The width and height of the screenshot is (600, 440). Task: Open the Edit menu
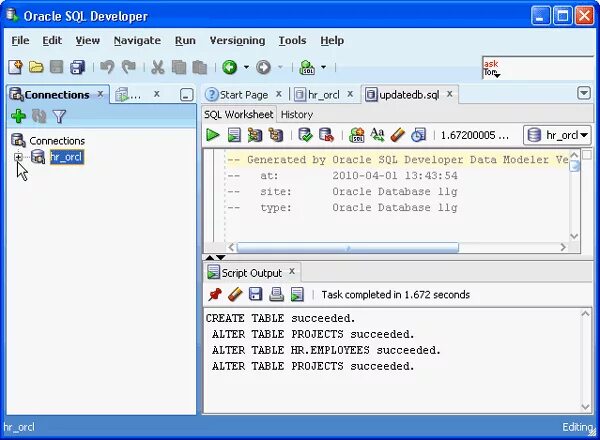[x=52, y=40]
